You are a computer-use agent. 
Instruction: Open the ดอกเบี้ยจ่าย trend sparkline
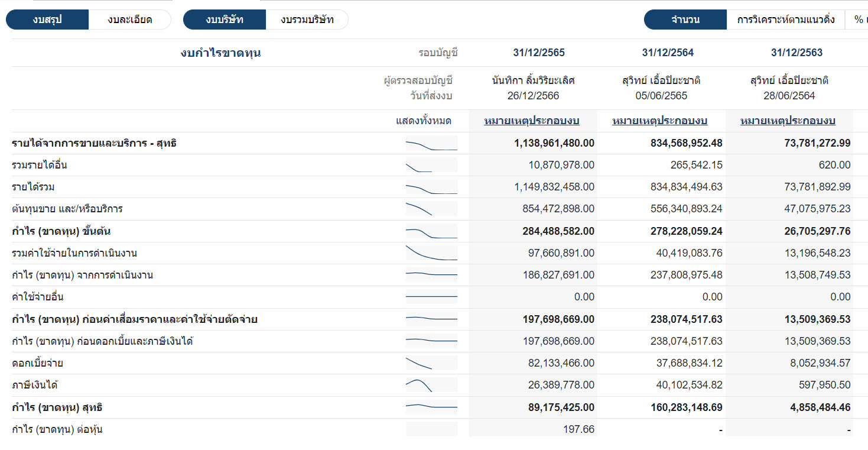(x=431, y=363)
